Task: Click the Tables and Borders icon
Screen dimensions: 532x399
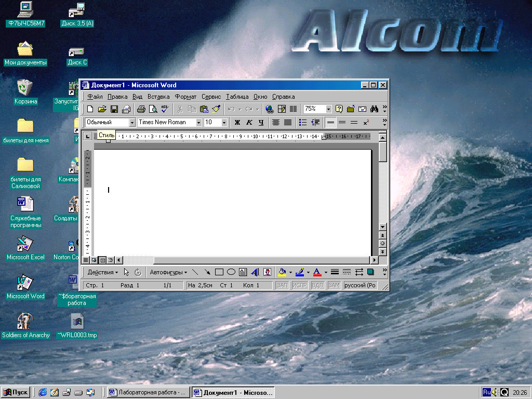Action: coord(282,109)
